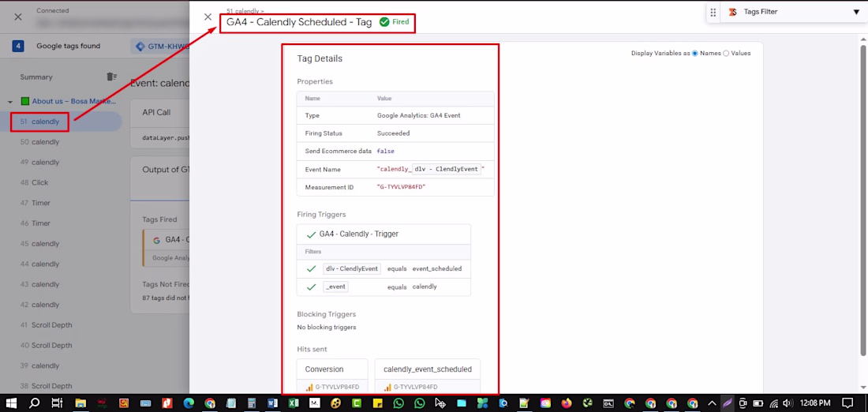This screenshot has height=412, width=868.
Task: Select event 49 calendly
Action: pyautogui.click(x=40, y=163)
